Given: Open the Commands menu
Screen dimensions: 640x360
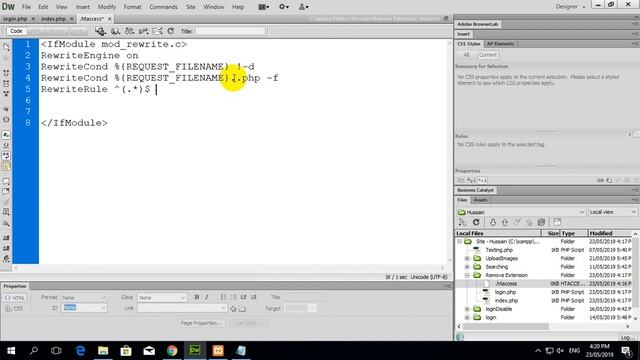Looking at the screenshot, I should click(x=163, y=7).
